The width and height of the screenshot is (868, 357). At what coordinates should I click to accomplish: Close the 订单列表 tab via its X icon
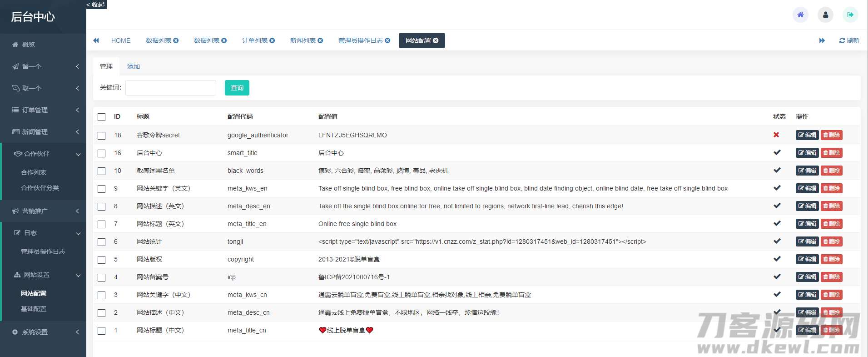(273, 40)
